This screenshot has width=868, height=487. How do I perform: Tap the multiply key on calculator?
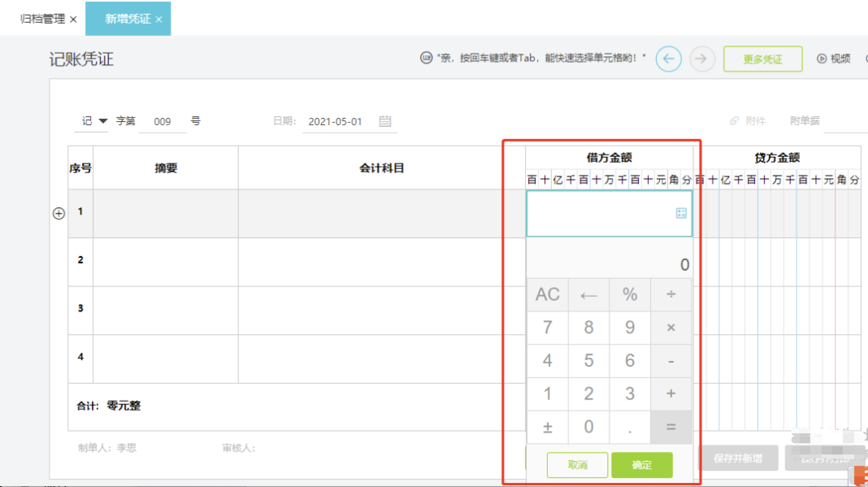tap(671, 328)
